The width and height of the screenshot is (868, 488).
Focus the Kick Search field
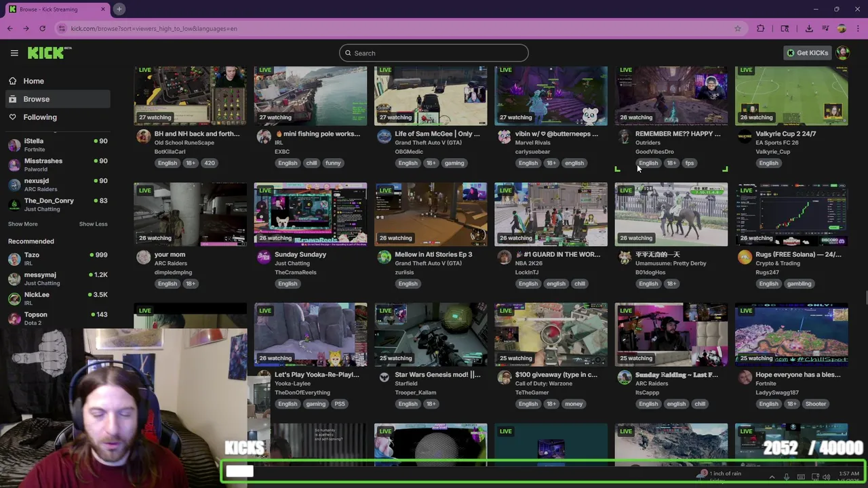(434, 53)
